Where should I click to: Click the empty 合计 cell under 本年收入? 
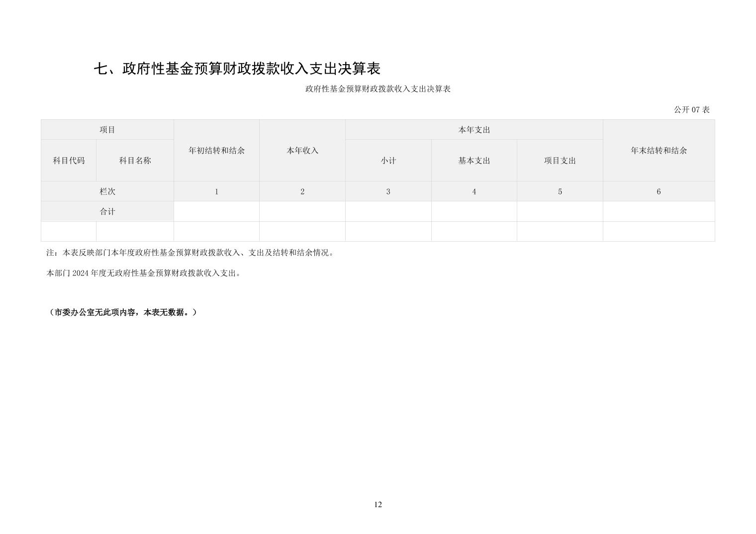coord(302,211)
